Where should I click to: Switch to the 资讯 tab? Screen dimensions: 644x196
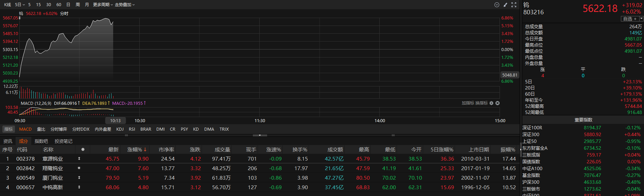pos(8,141)
